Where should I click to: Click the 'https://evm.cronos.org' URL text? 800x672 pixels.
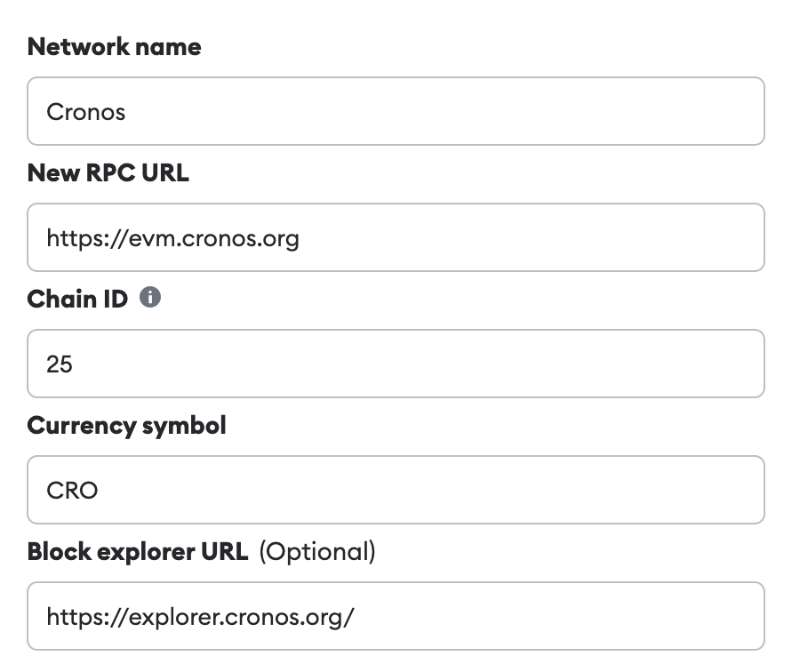point(172,238)
